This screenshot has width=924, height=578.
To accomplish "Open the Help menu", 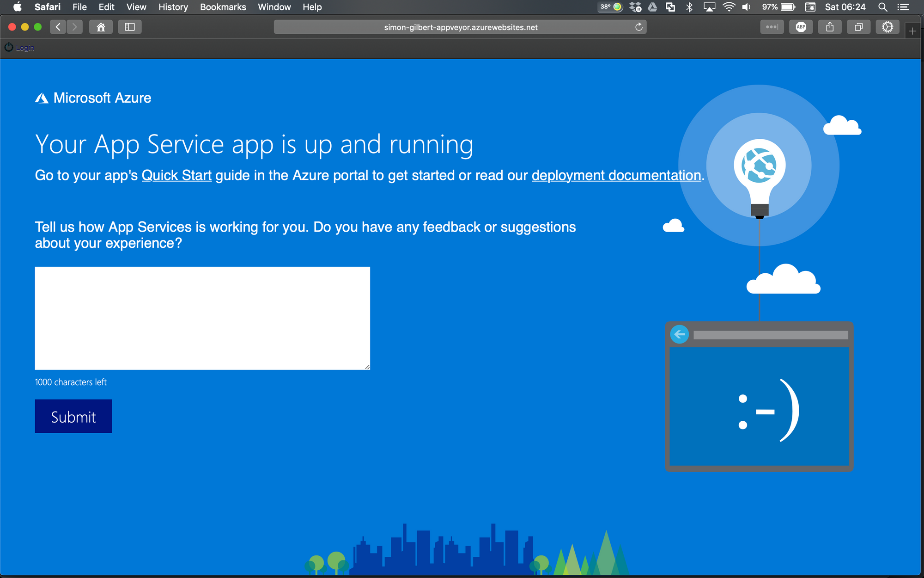I will 312,7.
